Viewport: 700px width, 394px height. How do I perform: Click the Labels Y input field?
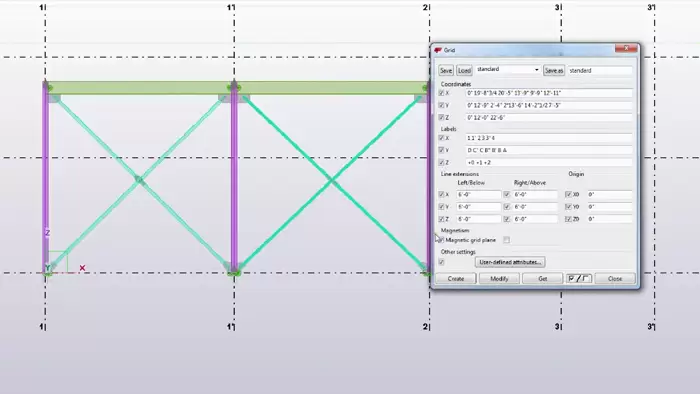click(549, 150)
